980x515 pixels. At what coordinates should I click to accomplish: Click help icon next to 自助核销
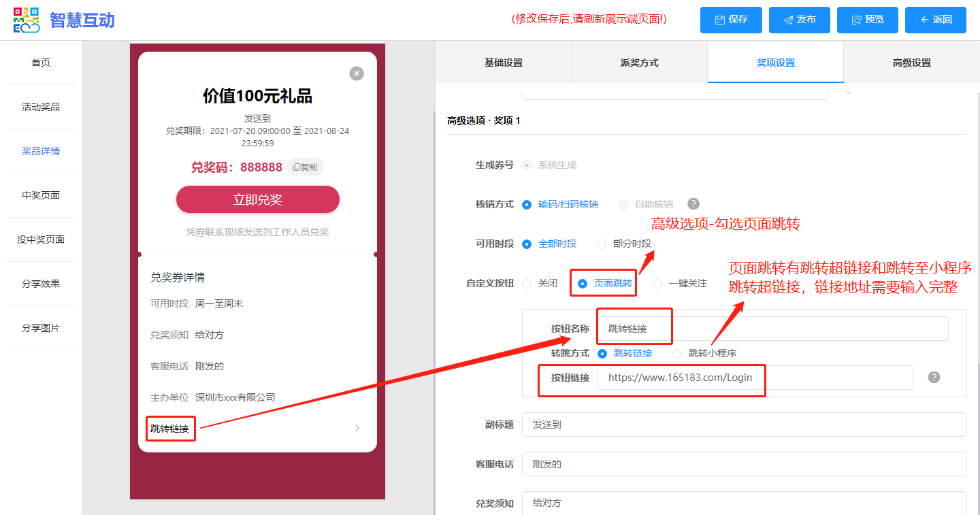point(693,204)
